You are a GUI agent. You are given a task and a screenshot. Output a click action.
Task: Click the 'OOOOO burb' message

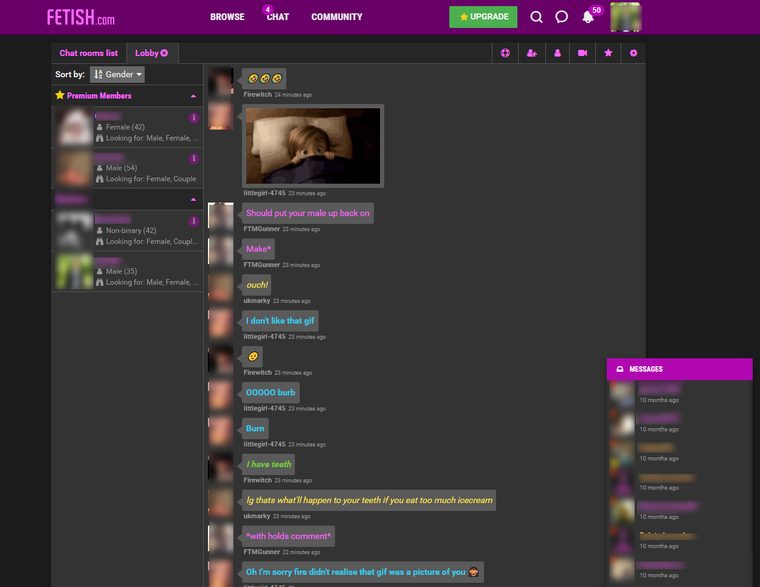pyautogui.click(x=270, y=392)
